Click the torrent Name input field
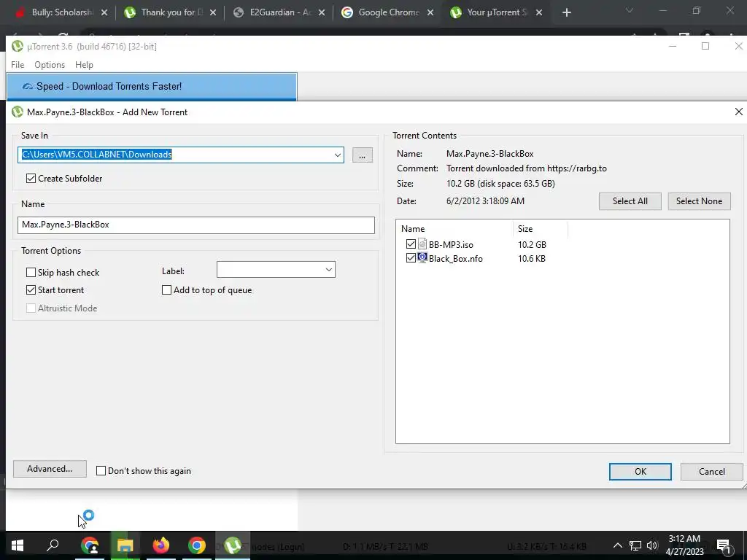This screenshot has width=747, height=560. 196,225
